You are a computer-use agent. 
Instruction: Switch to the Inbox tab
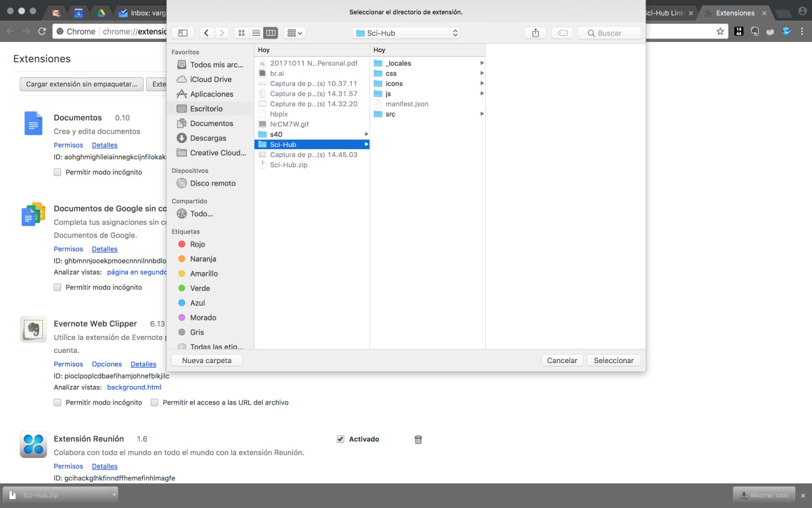point(141,13)
